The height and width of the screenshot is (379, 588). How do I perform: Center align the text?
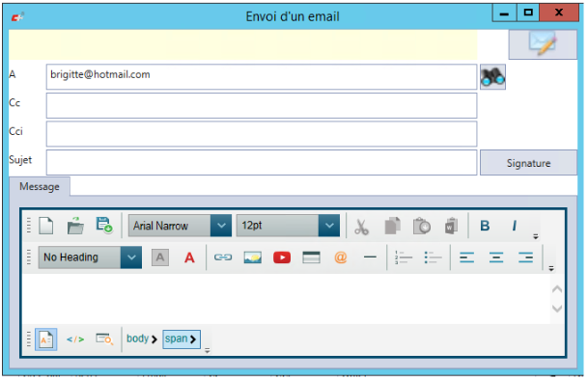(x=496, y=257)
